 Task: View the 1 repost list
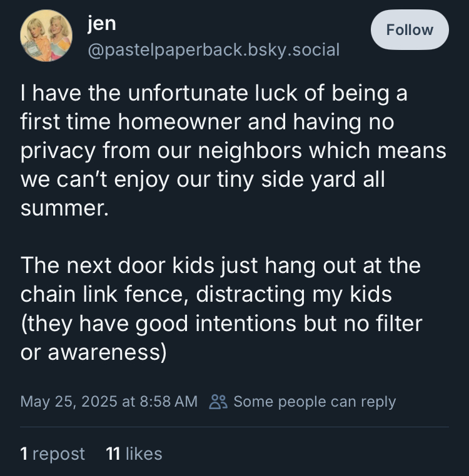[x=53, y=454]
